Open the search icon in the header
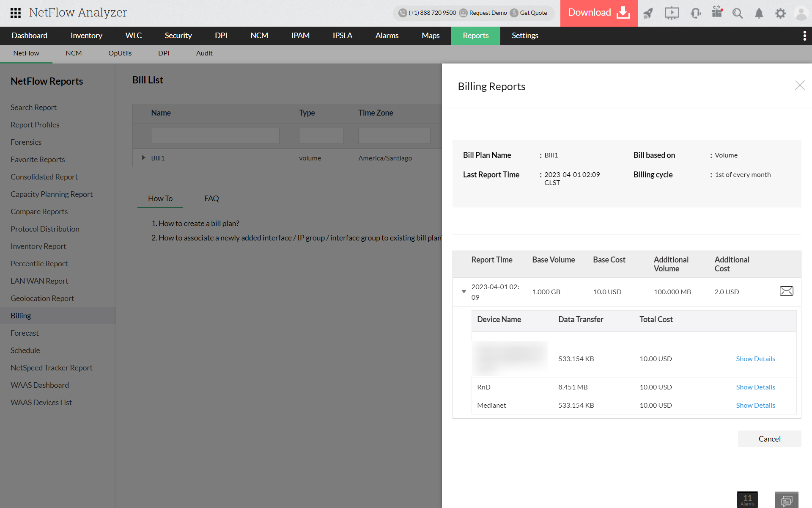 (738, 13)
